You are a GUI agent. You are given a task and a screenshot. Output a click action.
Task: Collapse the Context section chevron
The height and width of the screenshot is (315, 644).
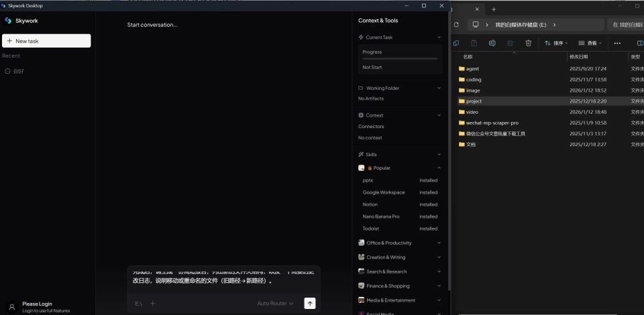439,115
